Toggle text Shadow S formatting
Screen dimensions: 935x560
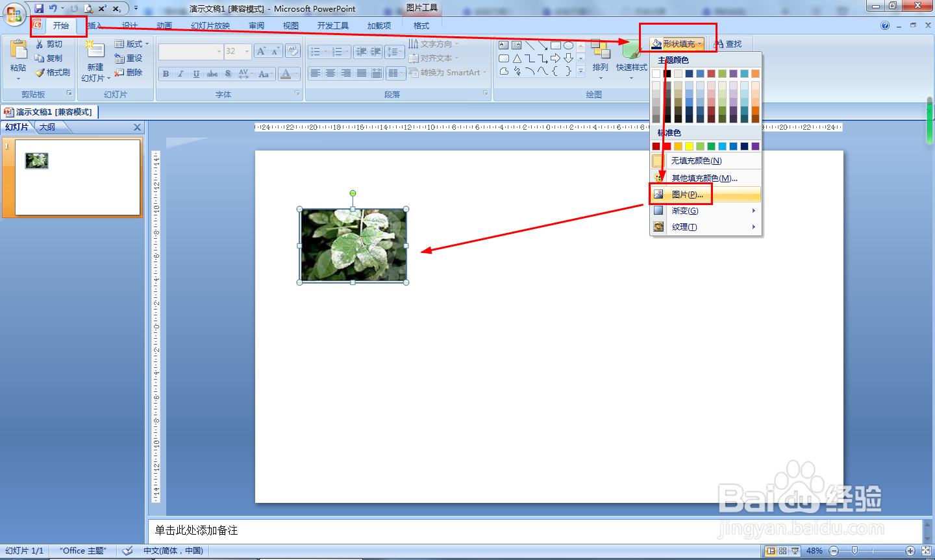click(x=228, y=74)
